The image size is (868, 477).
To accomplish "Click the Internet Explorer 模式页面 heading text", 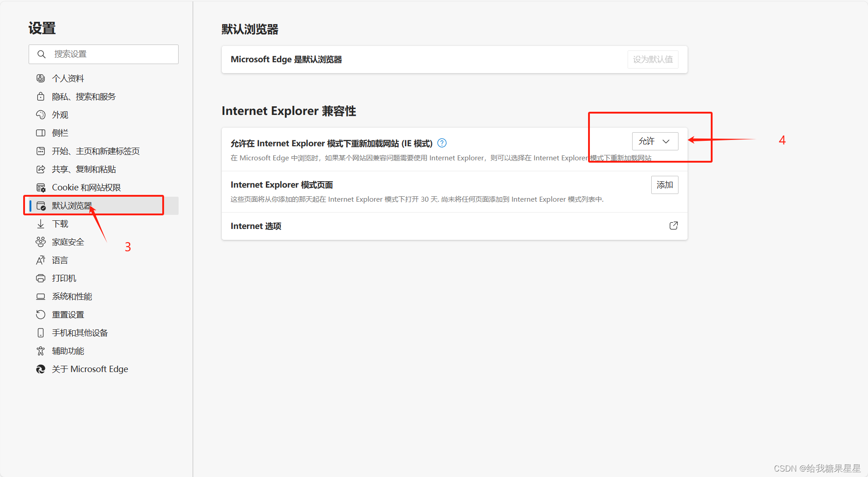I will [x=282, y=185].
